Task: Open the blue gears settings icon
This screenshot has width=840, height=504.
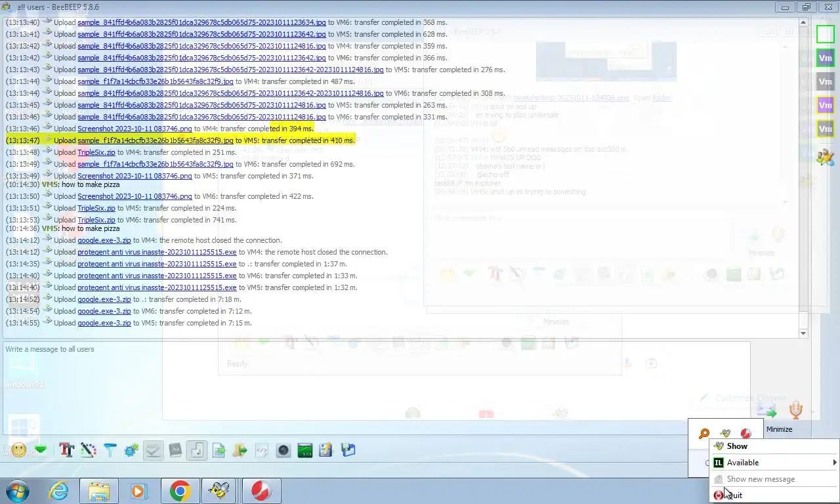Action: 131,450
